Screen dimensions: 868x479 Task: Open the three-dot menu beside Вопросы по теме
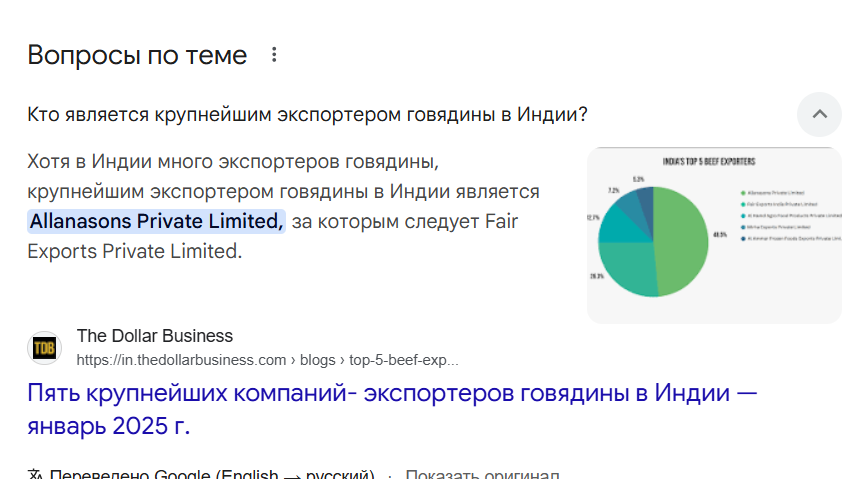275,55
